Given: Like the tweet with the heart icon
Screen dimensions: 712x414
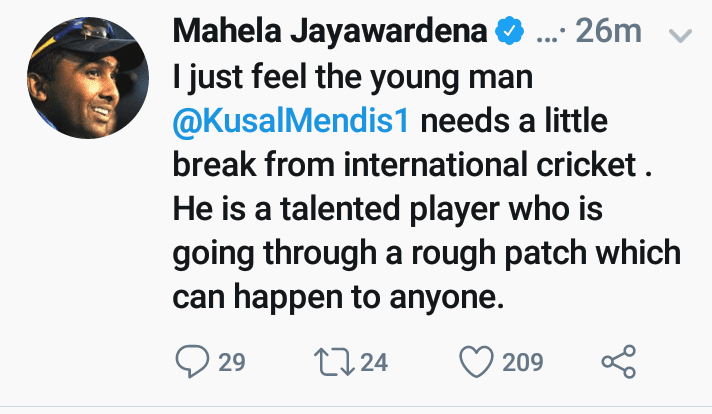Looking at the screenshot, I should coord(479,361).
